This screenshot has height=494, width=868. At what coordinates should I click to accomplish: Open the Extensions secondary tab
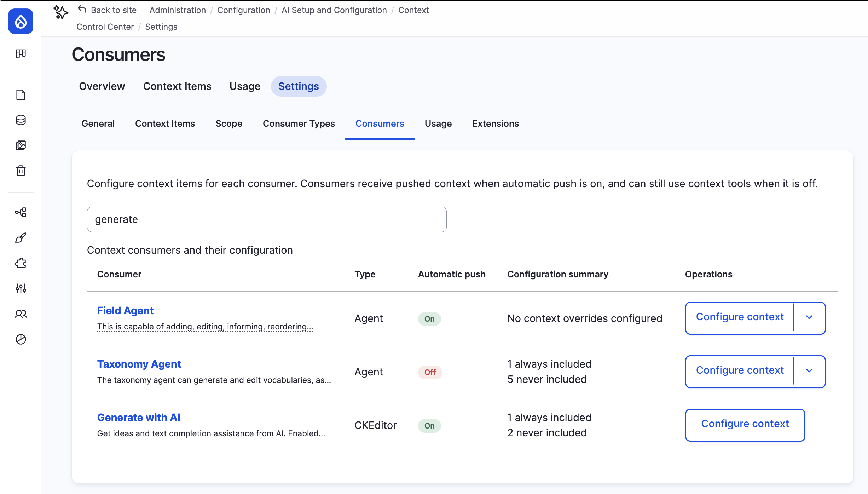point(495,123)
